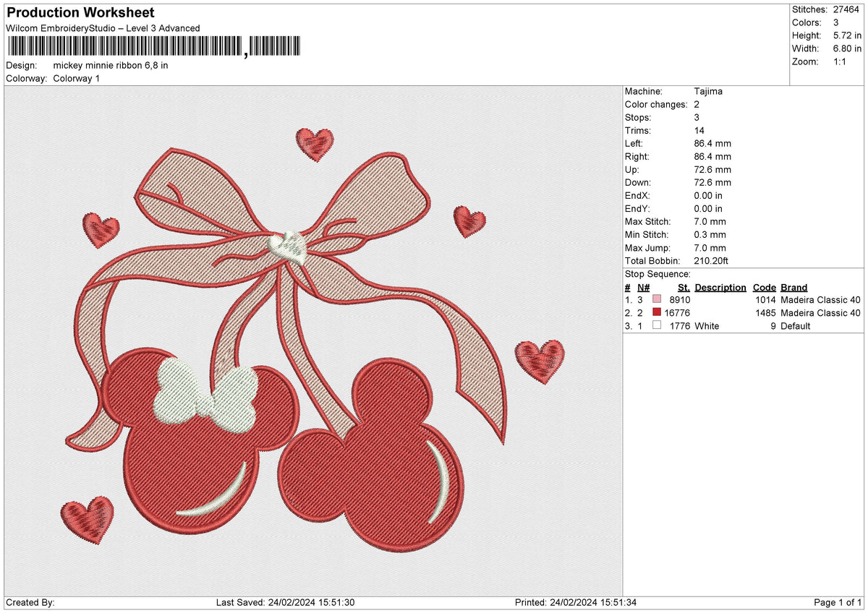Select the height value '5.72 in'
Screen dimensions: 868x613
(x=846, y=35)
